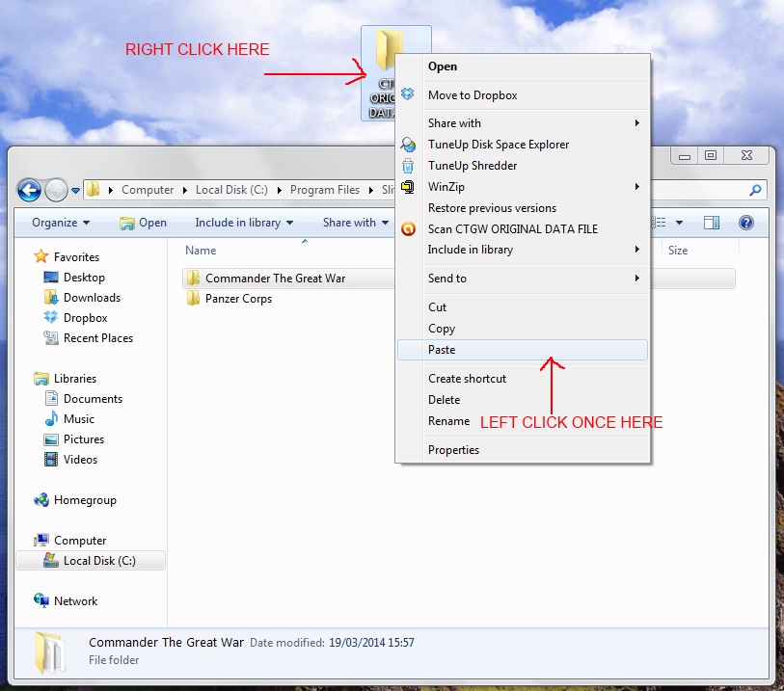This screenshot has height=691, width=784.
Task: Click the orange antivirus scan icon
Action: pyautogui.click(x=408, y=228)
